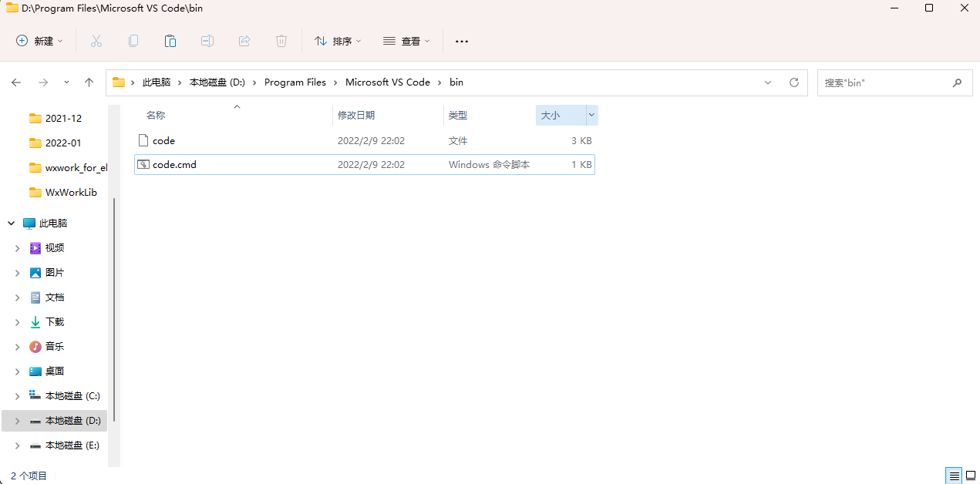The height and width of the screenshot is (484, 980).
Task: Click the folder icon in address bar
Action: (119, 82)
